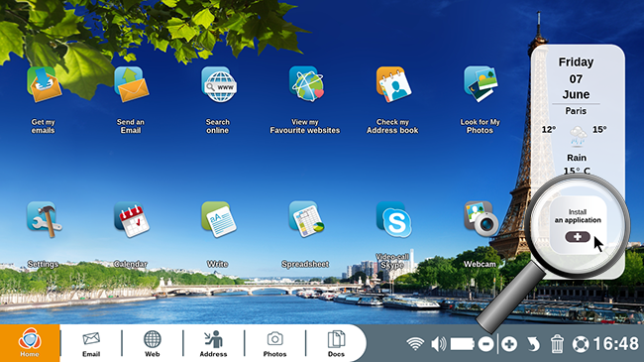Launch Search online globe icon

(219, 84)
